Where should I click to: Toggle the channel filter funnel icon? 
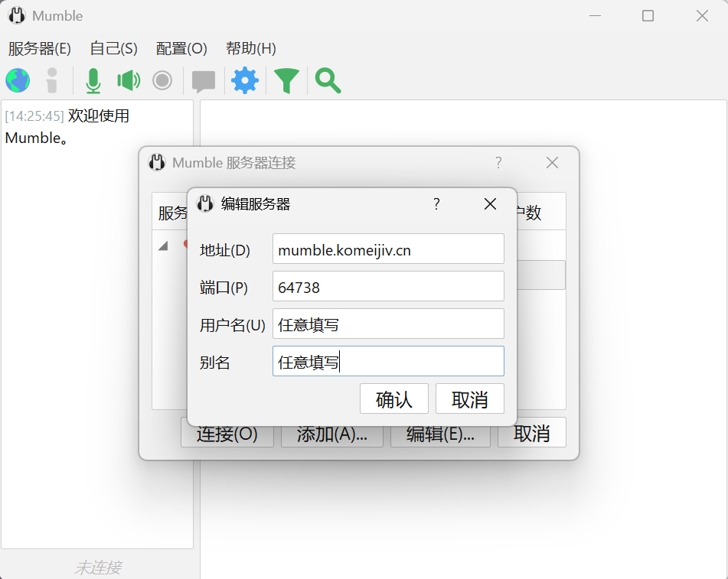click(x=286, y=81)
